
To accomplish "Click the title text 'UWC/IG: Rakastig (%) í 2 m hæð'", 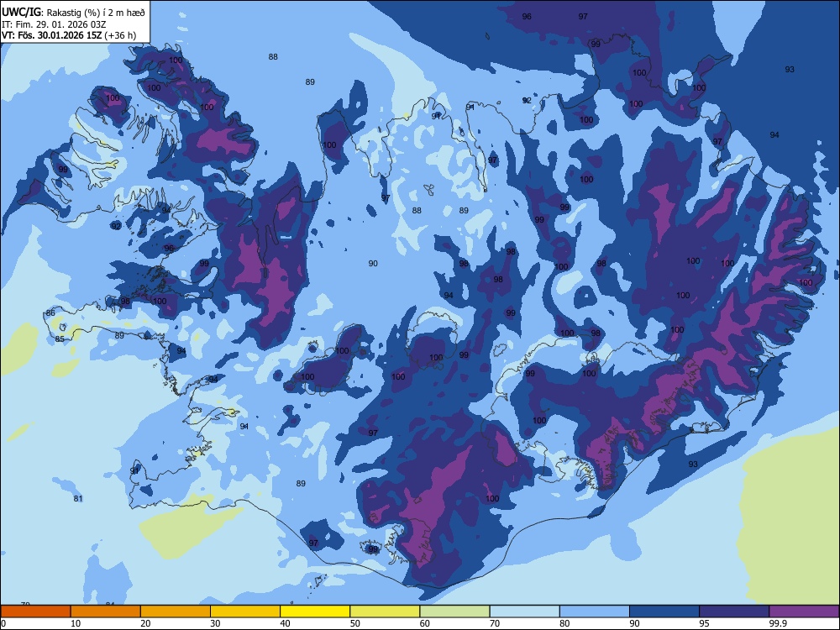I will [x=73, y=13].
